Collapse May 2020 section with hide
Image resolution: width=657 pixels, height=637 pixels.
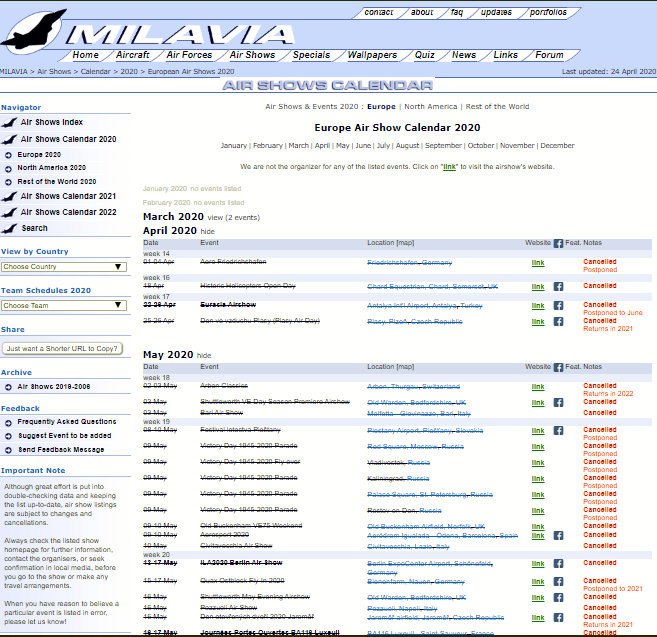(204, 355)
